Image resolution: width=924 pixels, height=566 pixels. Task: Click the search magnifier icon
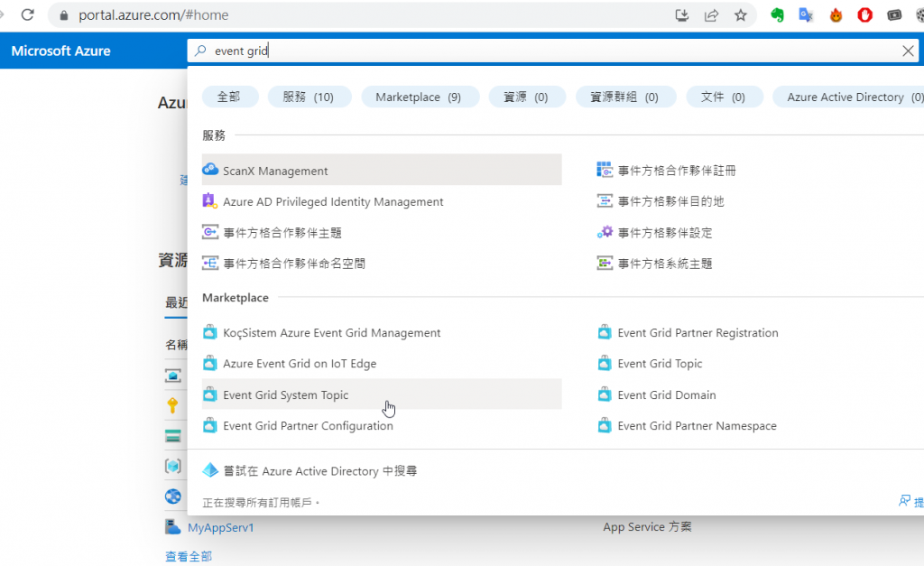(200, 51)
